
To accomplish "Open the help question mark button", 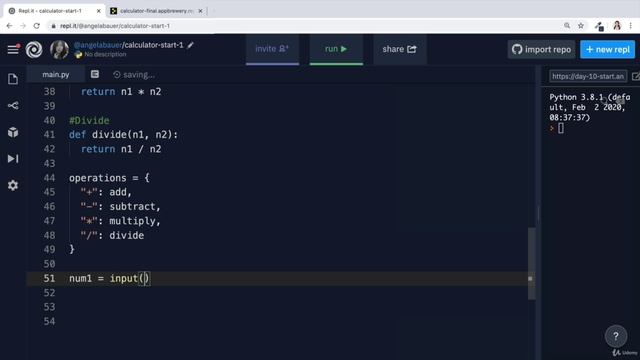I will [616, 336].
